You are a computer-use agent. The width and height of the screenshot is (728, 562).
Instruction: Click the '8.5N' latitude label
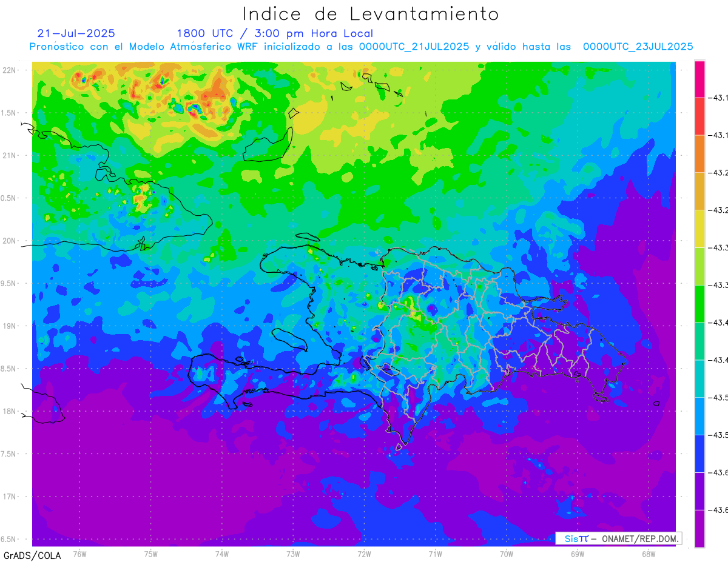coord(9,369)
